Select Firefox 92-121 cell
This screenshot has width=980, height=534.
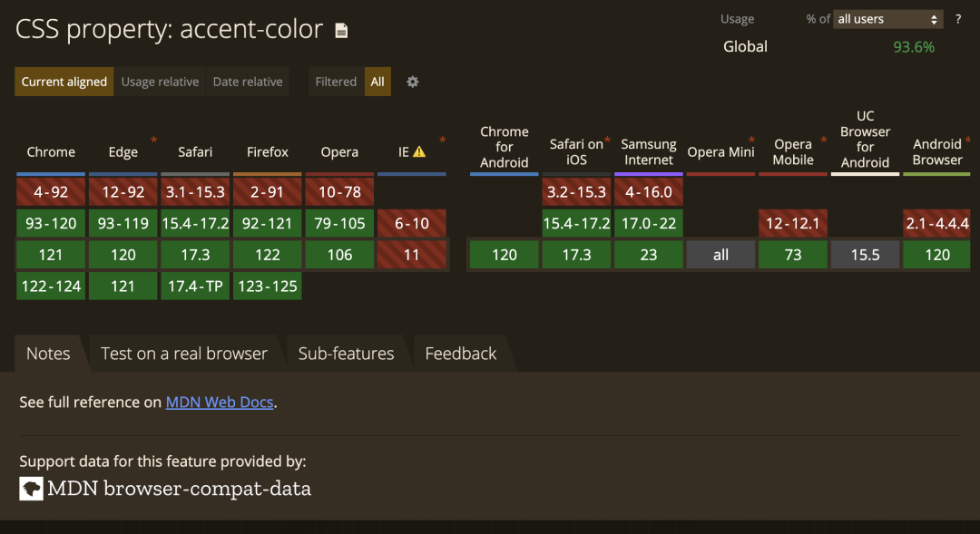point(268,223)
